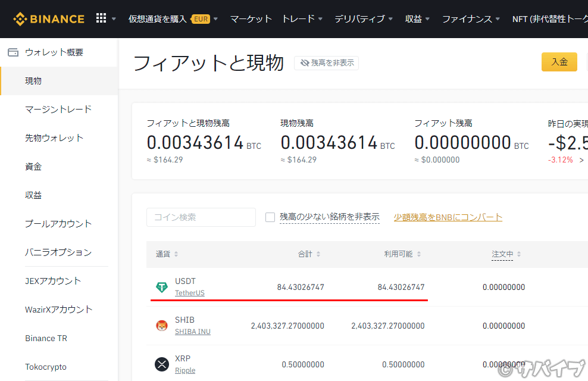Open the Ripple link
588x381 pixels.
185,370
